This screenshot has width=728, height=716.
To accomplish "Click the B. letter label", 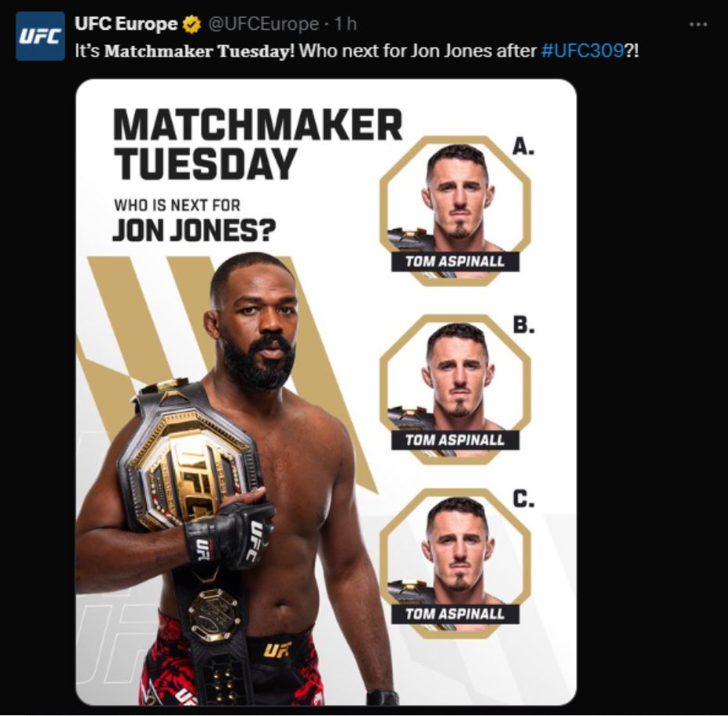I will [523, 324].
